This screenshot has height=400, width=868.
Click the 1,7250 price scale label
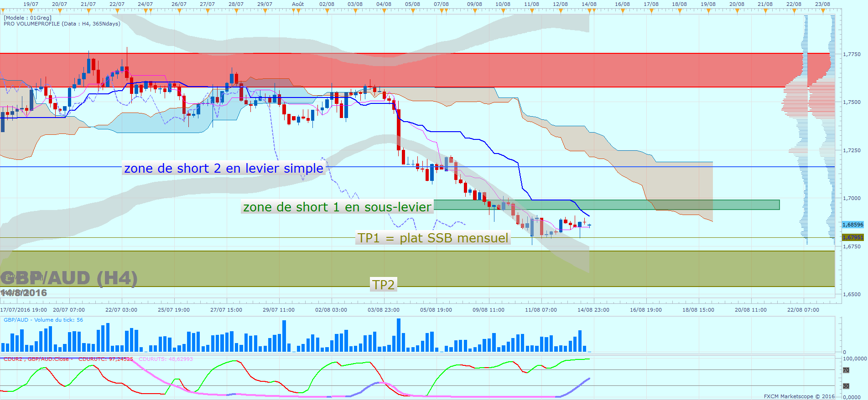(x=852, y=150)
